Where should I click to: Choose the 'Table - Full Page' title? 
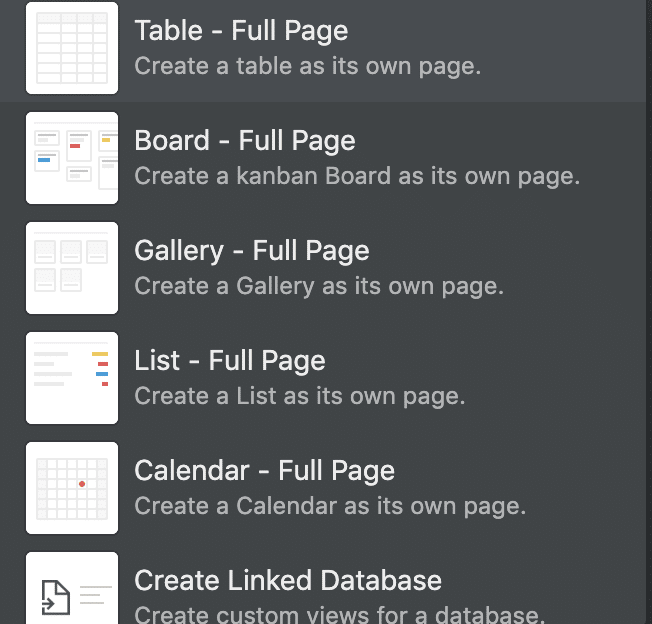point(241,31)
